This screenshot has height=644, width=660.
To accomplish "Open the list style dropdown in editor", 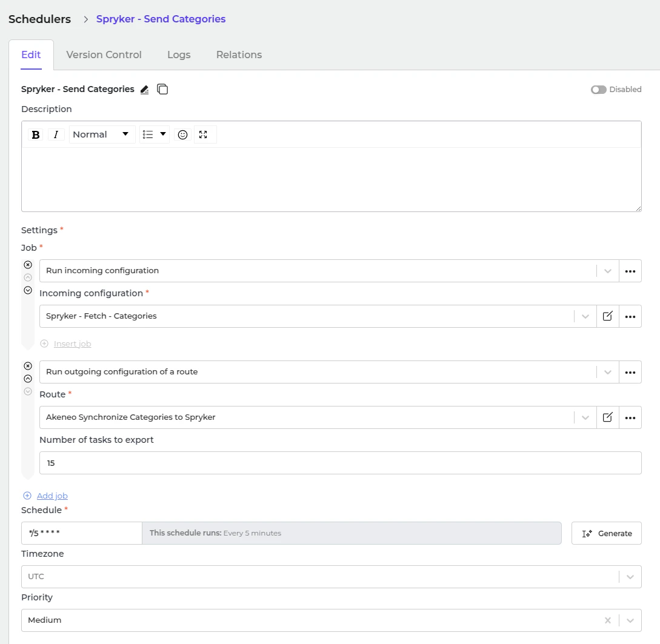I will coord(154,134).
